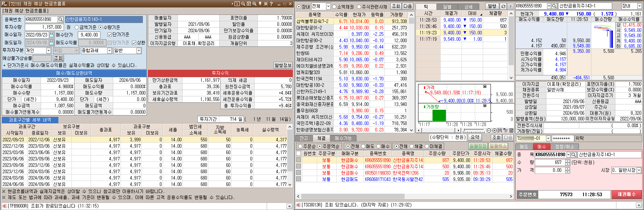This screenshot has width=644, height=210.
Task: Switch to the 매도 order tab
Action: point(524,147)
